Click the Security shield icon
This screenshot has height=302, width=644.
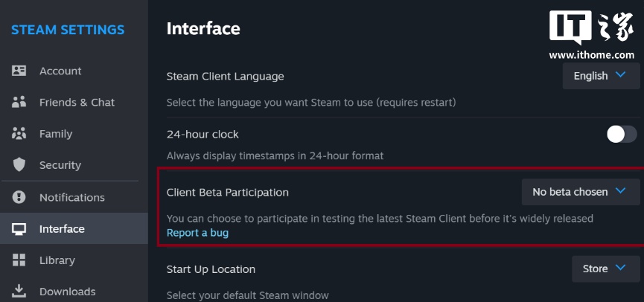point(19,165)
